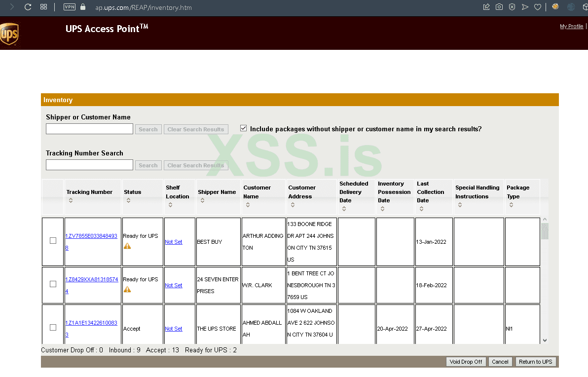Select checkbox for 24 SEVEN ENTERPRISES package
Image resolution: width=588 pixels, height=377 pixels.
point(53,284)
